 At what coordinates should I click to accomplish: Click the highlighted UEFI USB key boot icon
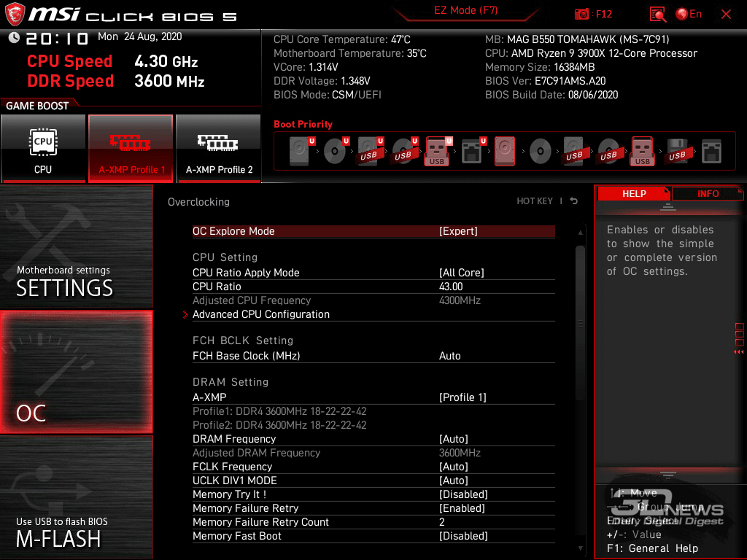(438, 151)
